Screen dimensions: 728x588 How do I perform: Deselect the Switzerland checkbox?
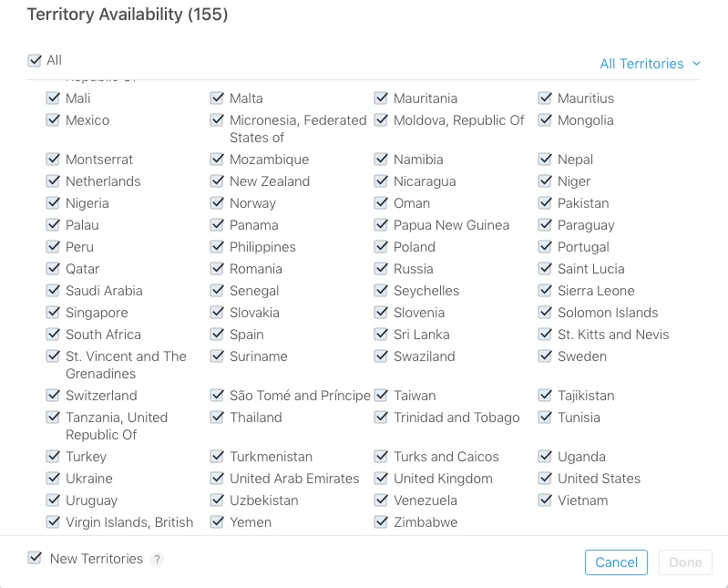tap(53, 396)
